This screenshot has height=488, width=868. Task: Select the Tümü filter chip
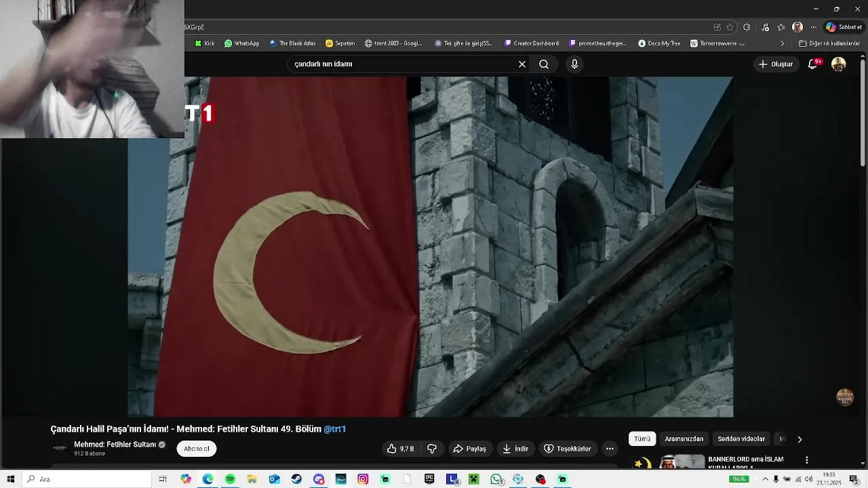coord(642,439)
